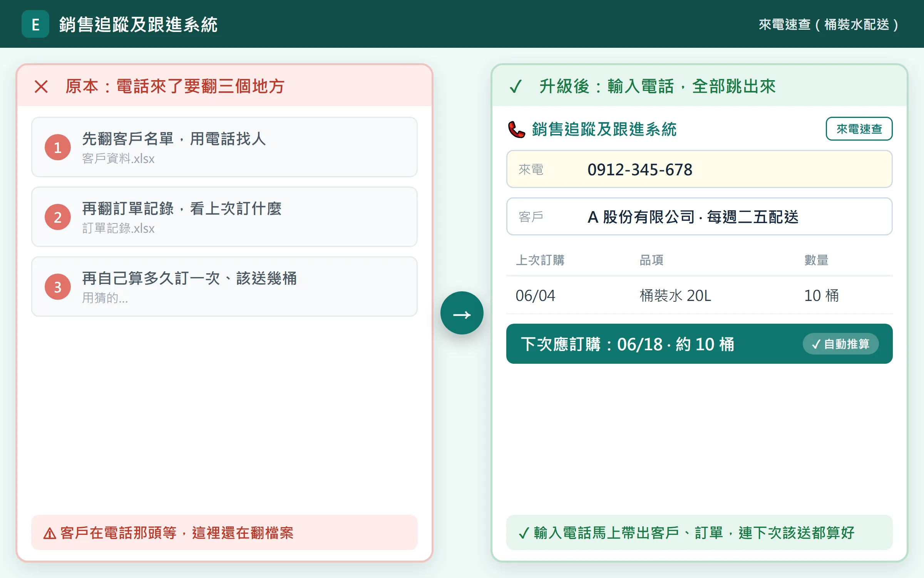Click the red step 1 circle badge
924x578 pixels.
tap(58, 148)
